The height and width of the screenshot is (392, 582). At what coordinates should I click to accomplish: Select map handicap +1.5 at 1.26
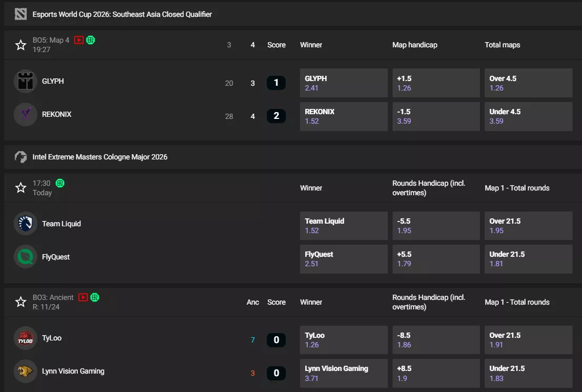(x=436, y=83)
